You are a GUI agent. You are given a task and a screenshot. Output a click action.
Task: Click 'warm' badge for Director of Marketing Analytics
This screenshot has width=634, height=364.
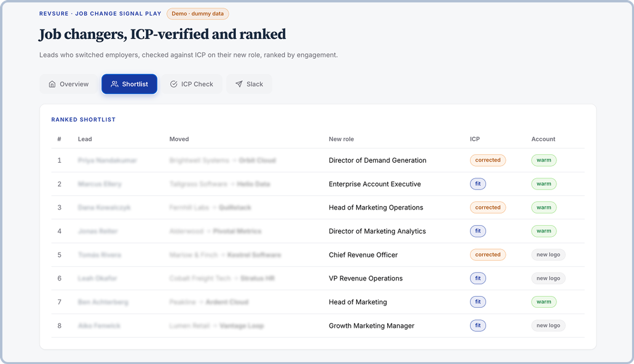(544, 231)
